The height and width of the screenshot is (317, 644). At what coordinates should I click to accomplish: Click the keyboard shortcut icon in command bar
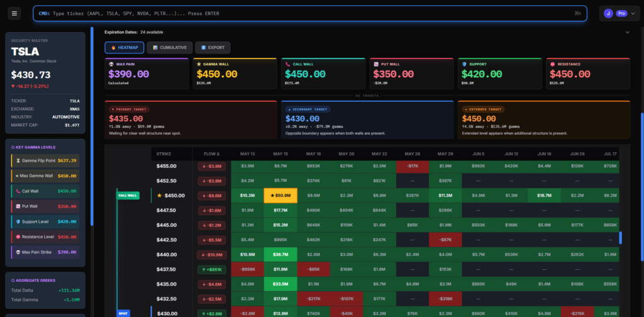tap(578, 14)
